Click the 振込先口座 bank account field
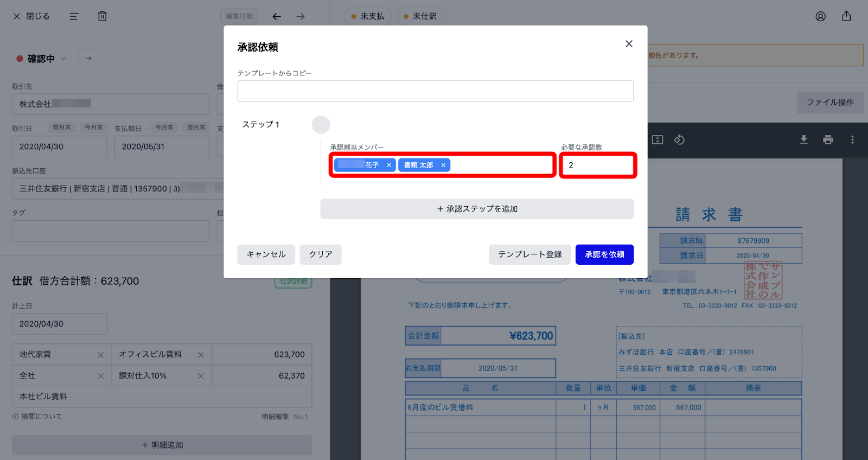The image size is (868, 460). coord(118,189)
